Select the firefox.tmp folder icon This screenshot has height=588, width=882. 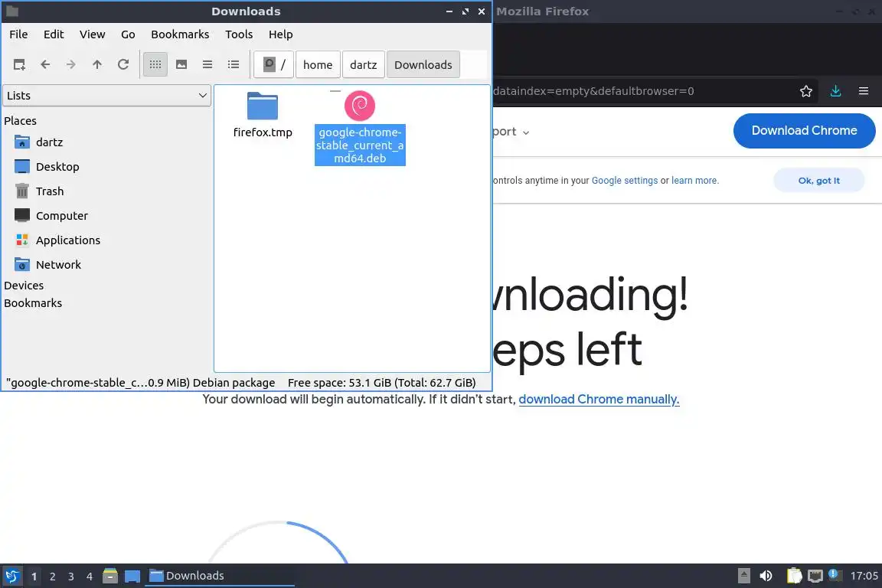(x=262, y=106)
